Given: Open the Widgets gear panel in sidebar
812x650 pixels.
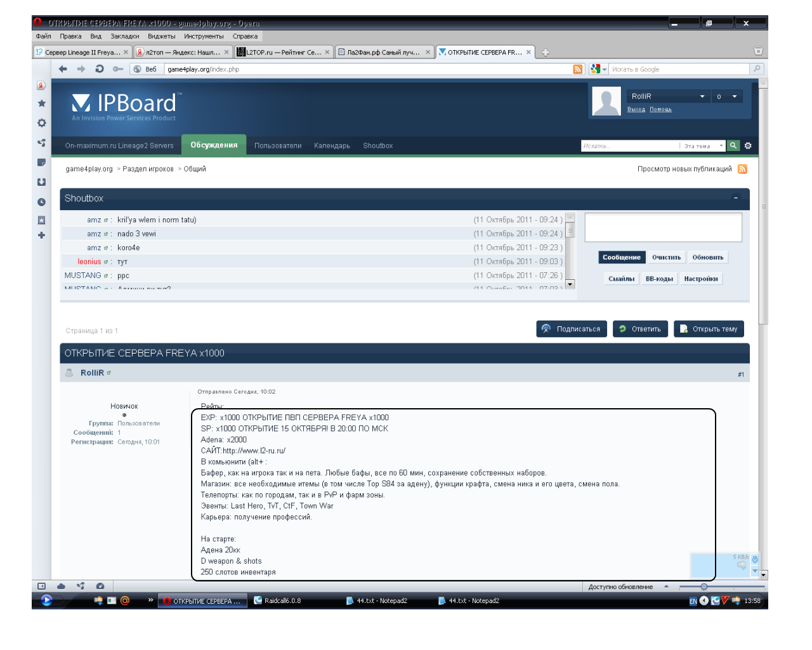Looking at the screenshot, I should [x=41, y=123].
